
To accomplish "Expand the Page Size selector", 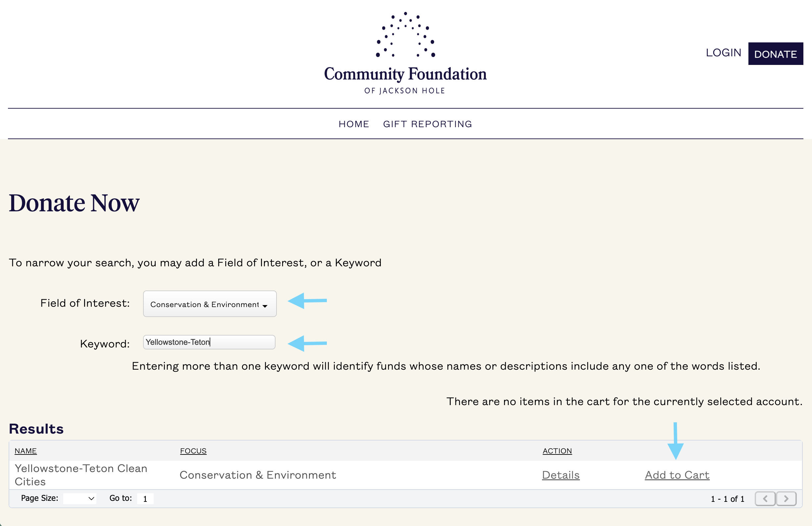I will tap(80, 499).
